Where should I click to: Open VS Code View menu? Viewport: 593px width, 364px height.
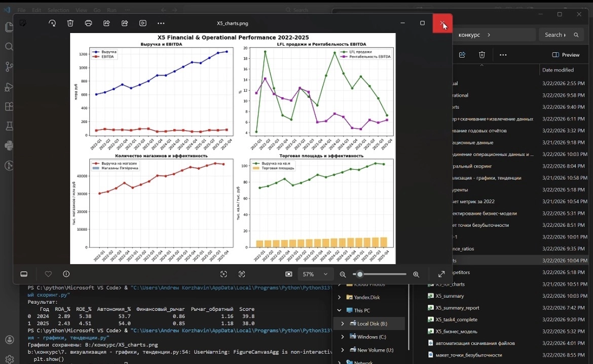click(81, 10)
